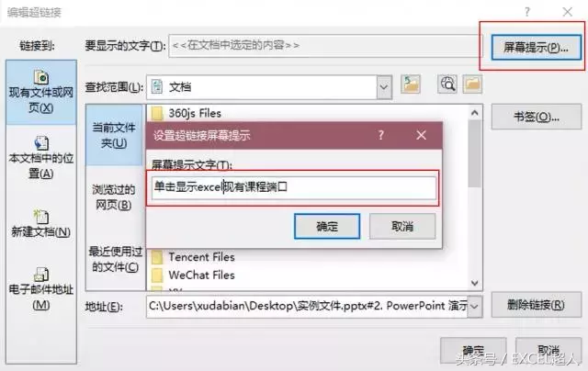The image size is (588, 371).
Task: Click the browse for file folder icon
Action: [x=472, y=84]
